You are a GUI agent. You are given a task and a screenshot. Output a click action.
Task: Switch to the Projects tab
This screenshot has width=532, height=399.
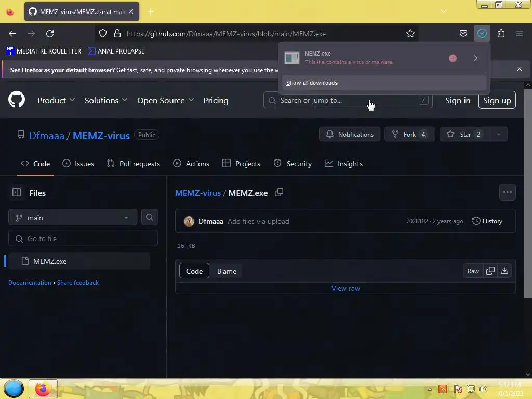click(x=241, y=164)
